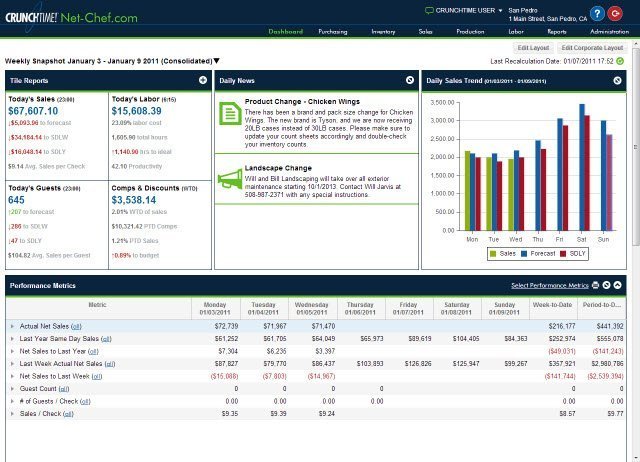
Task: Click the (all) link for Actual Net Sales
Action: [76, 327]
